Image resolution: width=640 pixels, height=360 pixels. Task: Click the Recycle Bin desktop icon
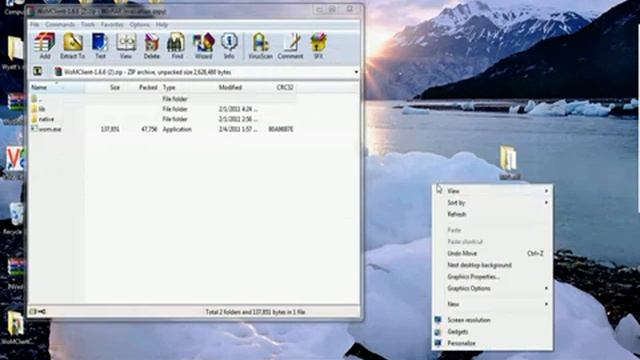coord(15,218)
